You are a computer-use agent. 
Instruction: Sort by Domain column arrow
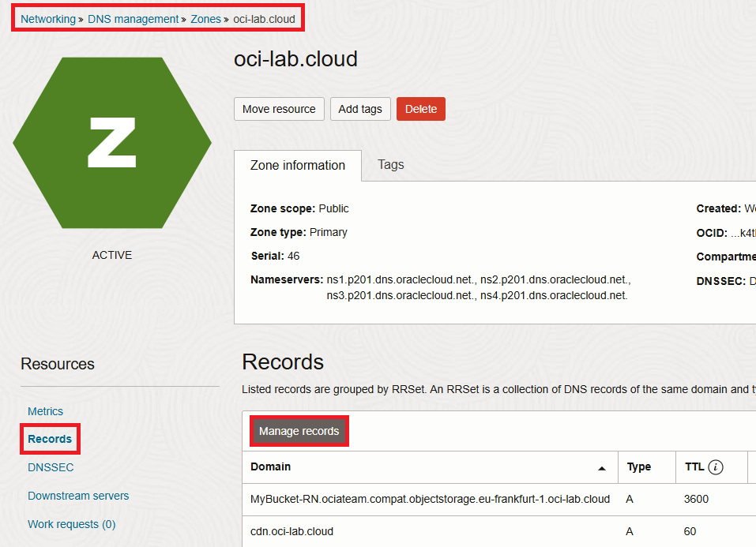(x=602, y=468)
